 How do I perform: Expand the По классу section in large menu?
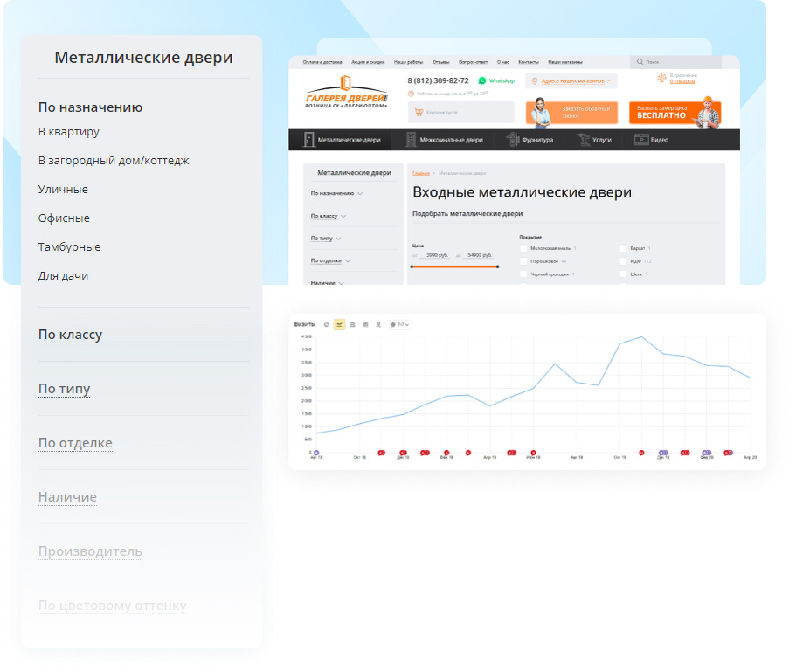point(71,335)
